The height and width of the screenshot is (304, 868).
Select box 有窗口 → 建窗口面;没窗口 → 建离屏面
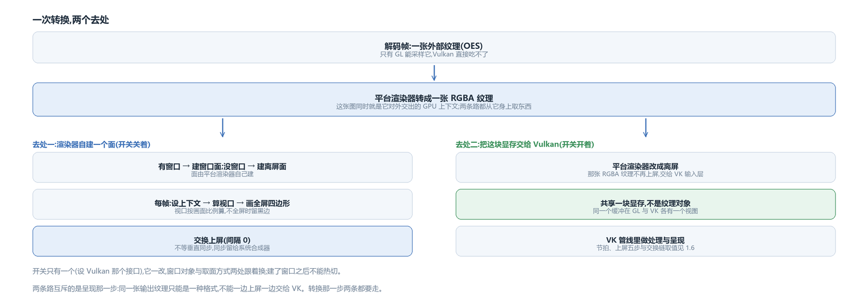tap(222, 167)
